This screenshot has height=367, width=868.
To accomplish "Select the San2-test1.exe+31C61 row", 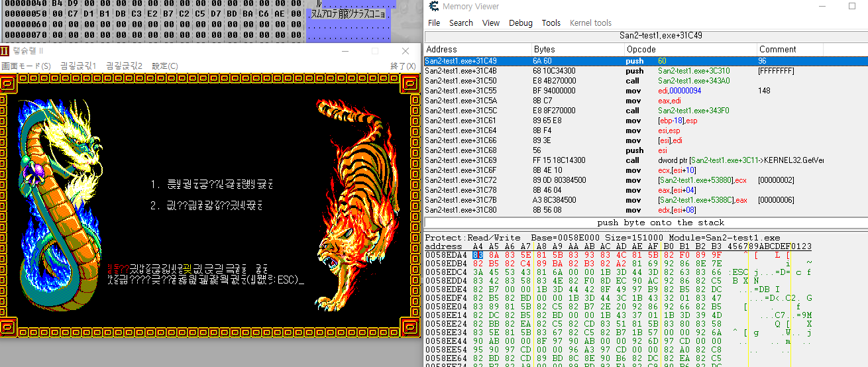I will [646, 120].
